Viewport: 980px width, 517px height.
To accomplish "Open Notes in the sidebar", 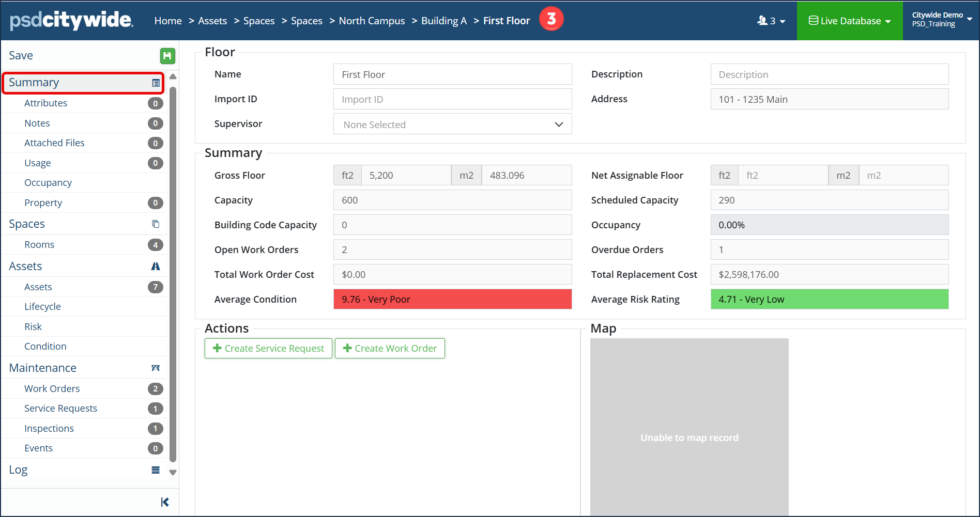I will click(37, 123).
